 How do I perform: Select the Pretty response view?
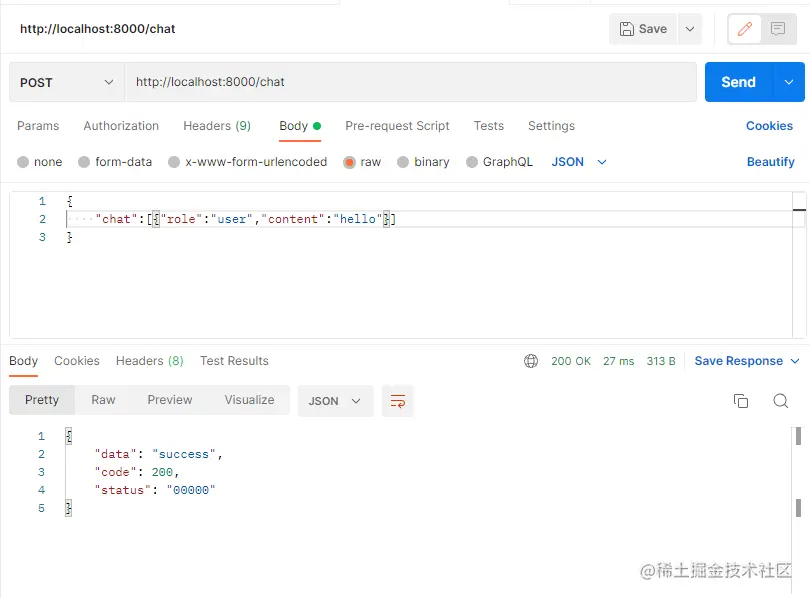coord(42,400)
